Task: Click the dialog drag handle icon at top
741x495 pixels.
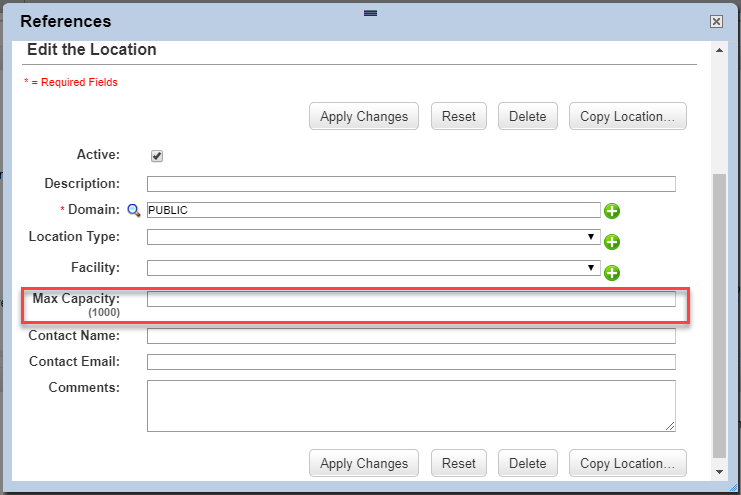Action: (370, 13)
